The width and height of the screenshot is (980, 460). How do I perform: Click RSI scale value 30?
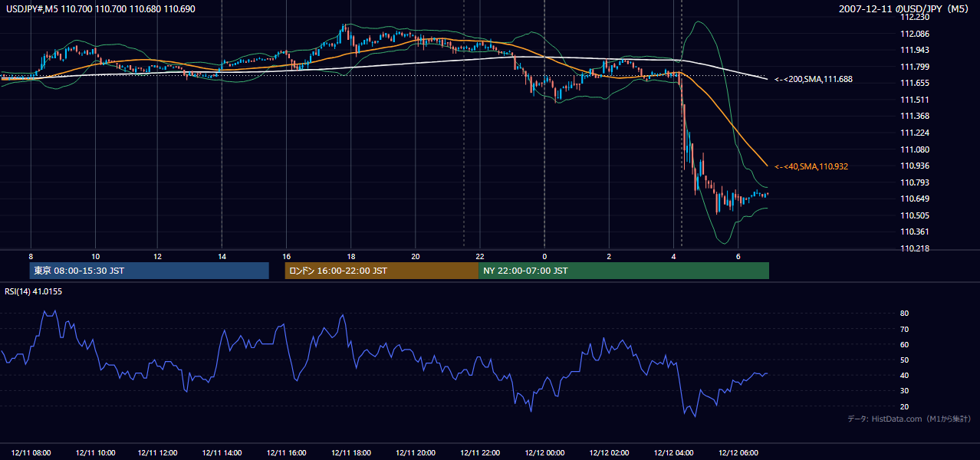(905, 391)
